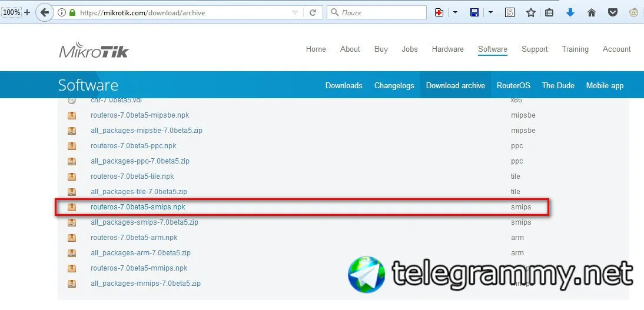Image resolution: width=644 pixels, height=310 pixels.
Task: Click package icon beside routeros-7.0beta5-mipsbe.npk
Action: (x=72, y=115)
